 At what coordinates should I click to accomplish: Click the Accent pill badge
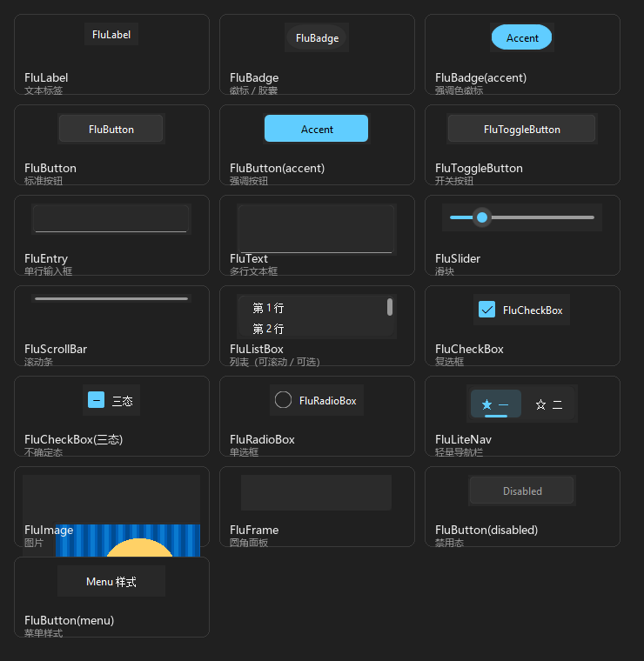pyautogui.click(x=521, y=37)
